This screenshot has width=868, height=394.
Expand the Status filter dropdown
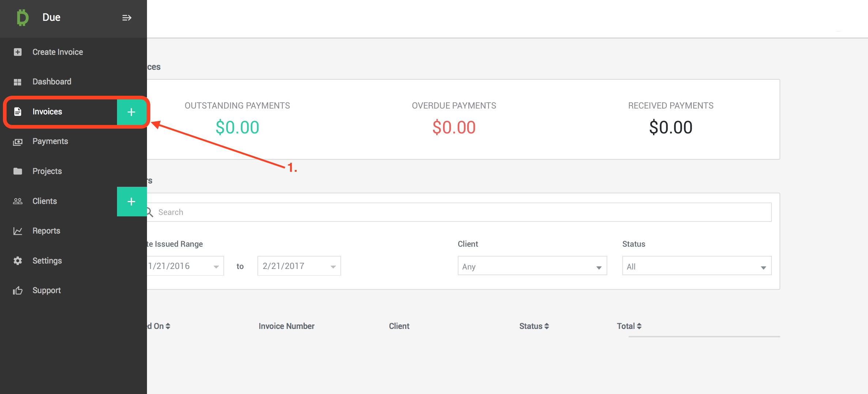(697, 266)
